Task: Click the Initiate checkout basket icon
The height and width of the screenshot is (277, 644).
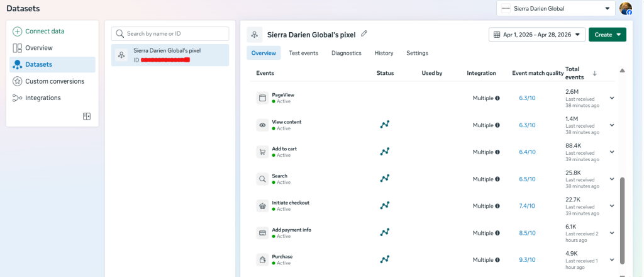Action: pyautogui.click(x=262, y=205)
